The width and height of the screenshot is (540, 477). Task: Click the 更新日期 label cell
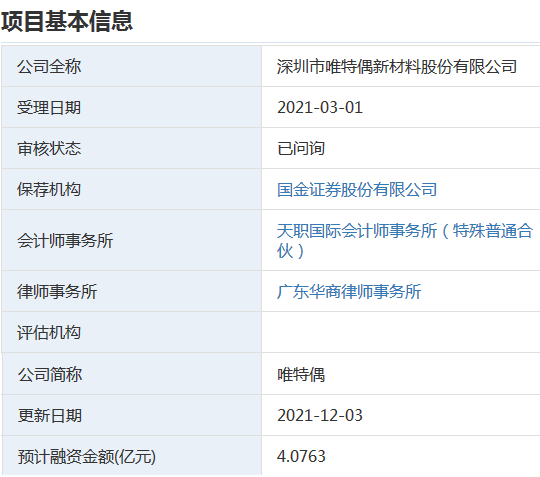(132, 415)
